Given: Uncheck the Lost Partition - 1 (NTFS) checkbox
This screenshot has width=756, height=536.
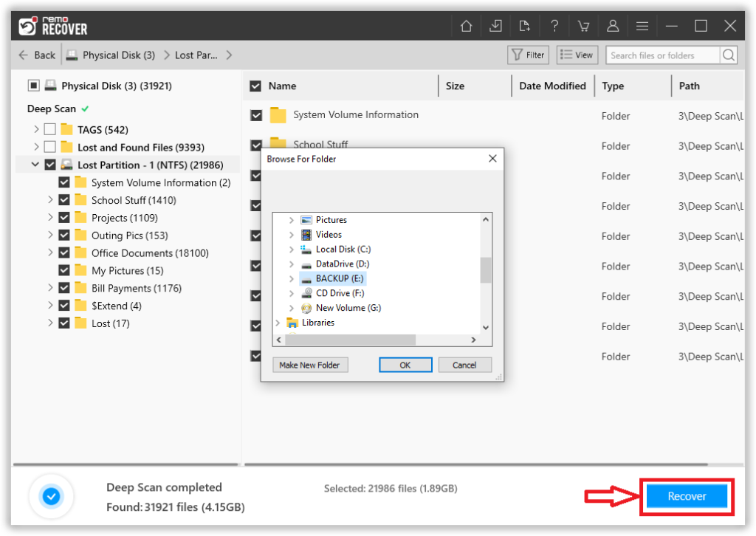Looking at the screenshot, I should click(x=49, y=165).
